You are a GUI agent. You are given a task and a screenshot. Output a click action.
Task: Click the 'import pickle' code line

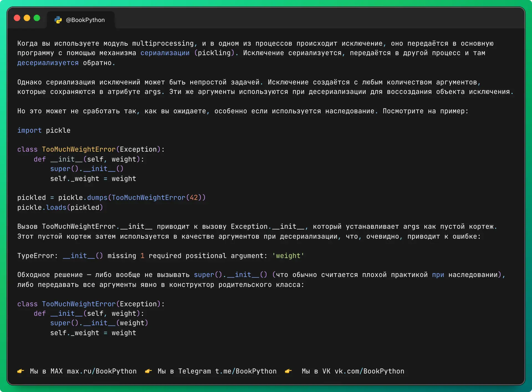point(44,131)
